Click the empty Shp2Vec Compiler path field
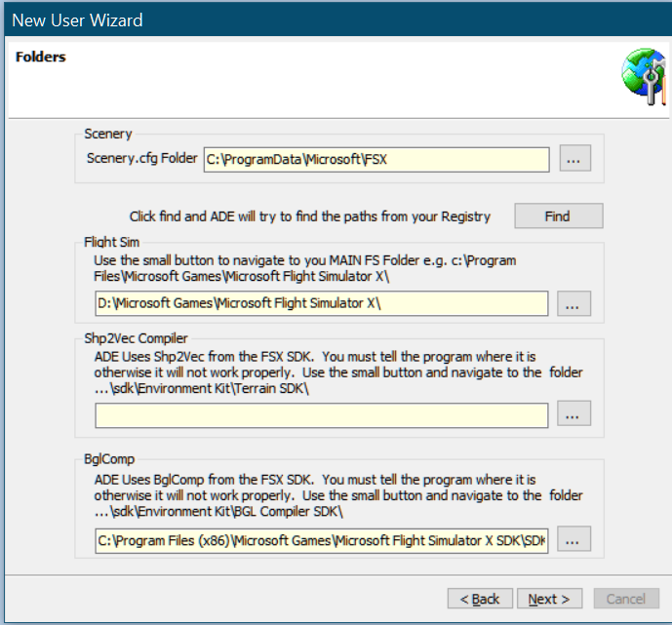672x625 pixels. pos(321,415)
